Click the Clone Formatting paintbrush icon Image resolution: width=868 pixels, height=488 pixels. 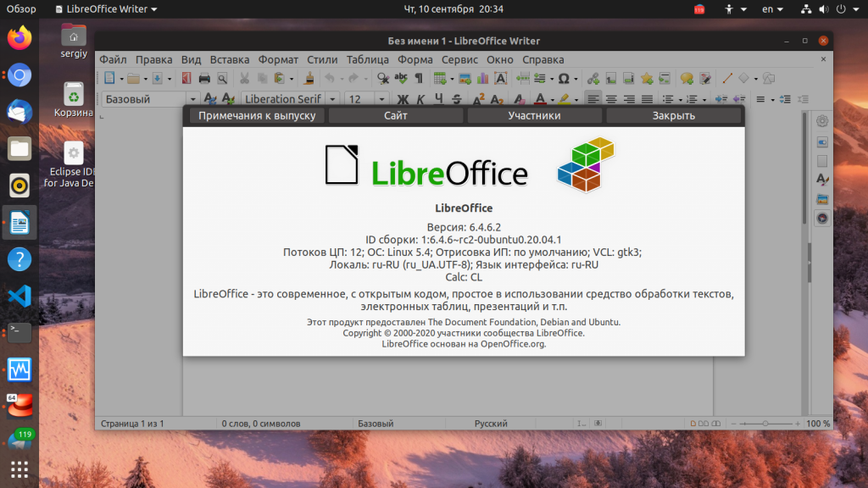coord(310,79)
